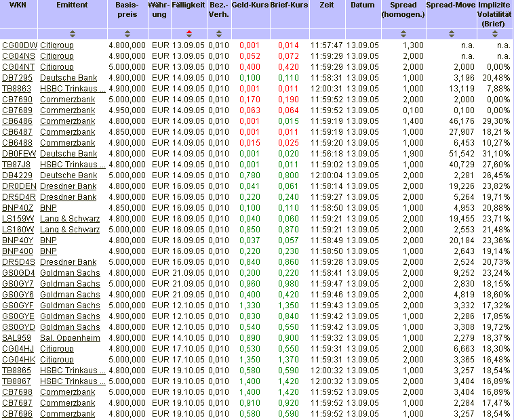Click Commerzbank link in CB7698 row
Image resolution: width=514 pixels, height=420 pixels.
click(68, 392)
